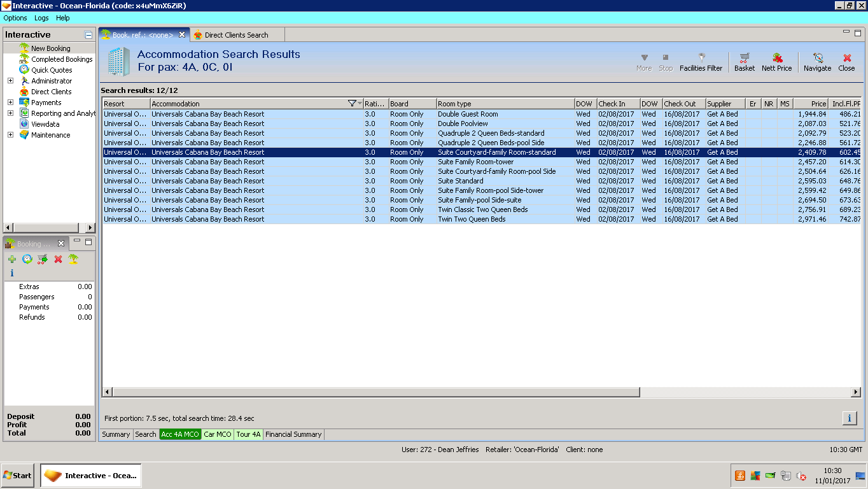Expand the Administrator tree node
868x489 pixels.
(x=10, y=81)
